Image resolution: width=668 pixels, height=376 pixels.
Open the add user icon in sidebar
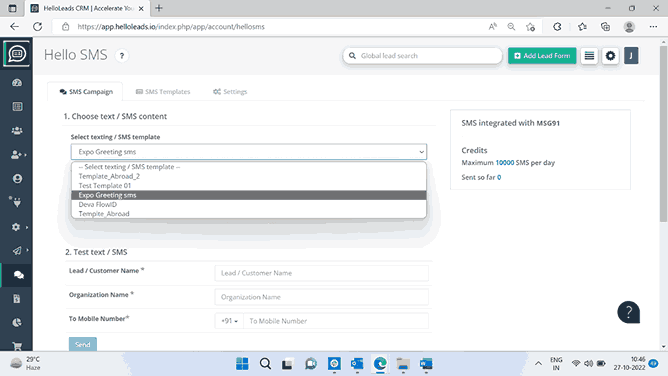click(x=16, y=155)
